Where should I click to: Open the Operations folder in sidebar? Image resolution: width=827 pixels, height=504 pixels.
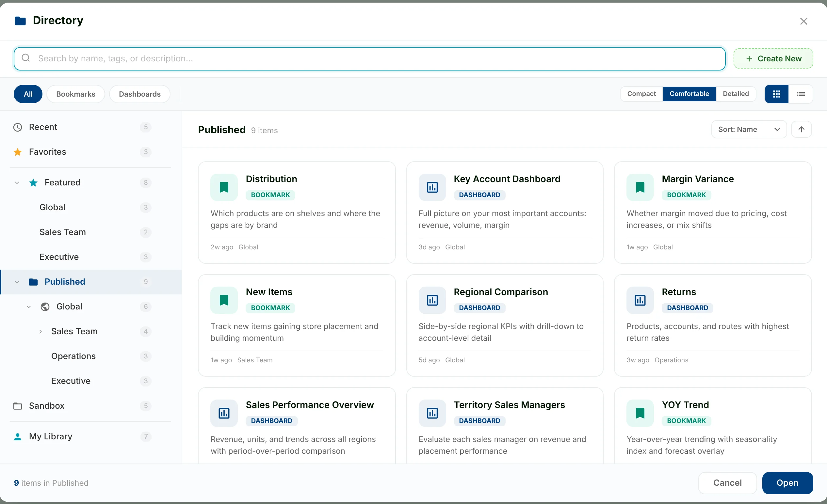[90, 356]
